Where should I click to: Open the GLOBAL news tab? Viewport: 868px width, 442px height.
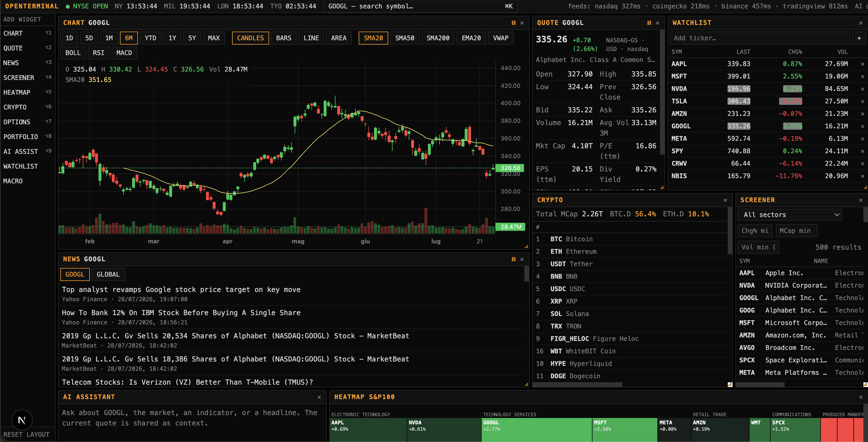[x=108, y=274]
